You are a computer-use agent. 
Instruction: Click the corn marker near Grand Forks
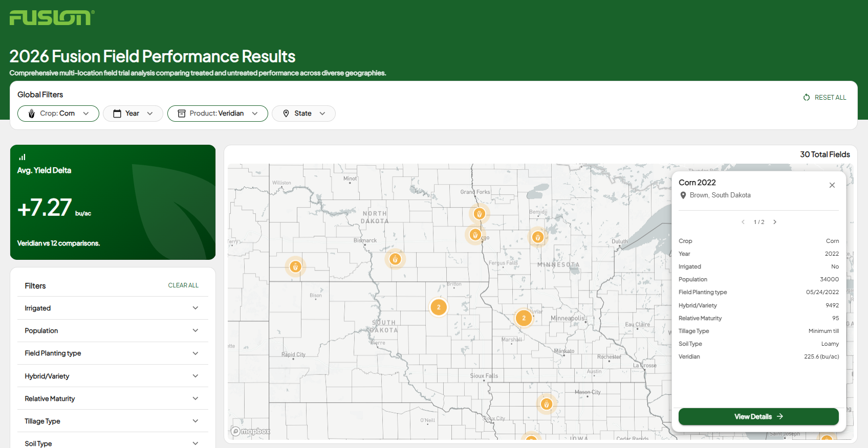pyautogui.click(x=479, y=214)
